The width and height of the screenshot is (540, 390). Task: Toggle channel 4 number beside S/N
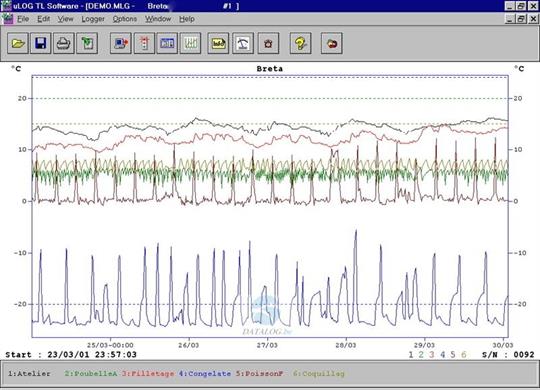(x=443, y=355)
